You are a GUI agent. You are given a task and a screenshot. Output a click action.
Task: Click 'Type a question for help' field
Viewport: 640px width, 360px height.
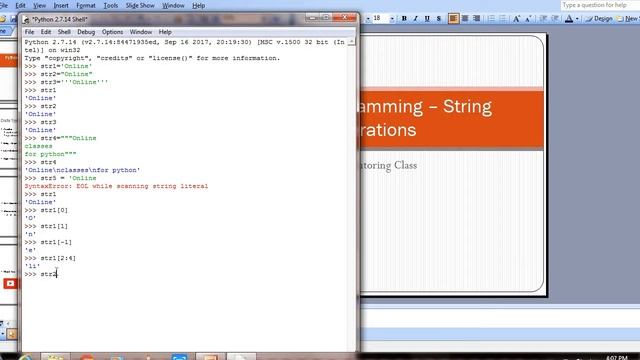click(600, 5)
